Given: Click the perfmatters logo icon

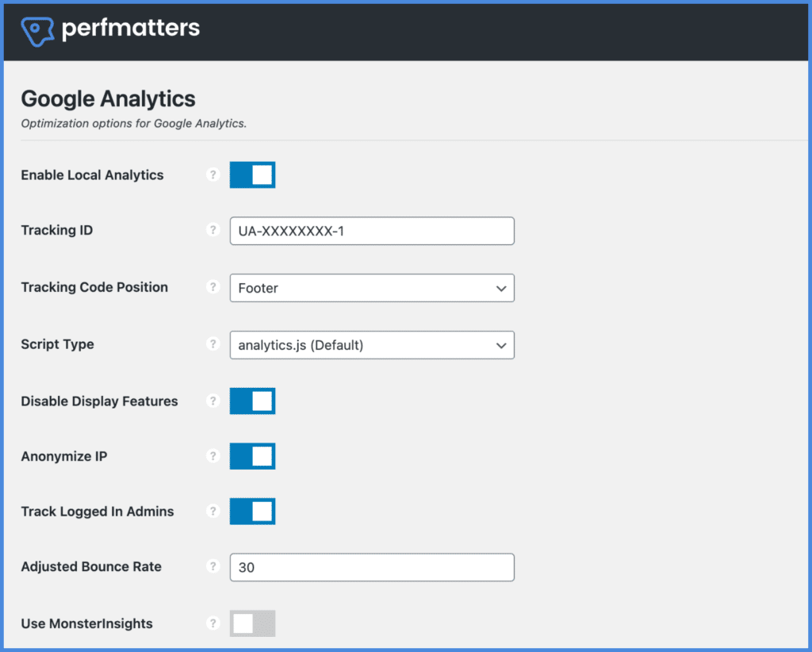Looking at the screenshot, I should [x=37, y=31].
